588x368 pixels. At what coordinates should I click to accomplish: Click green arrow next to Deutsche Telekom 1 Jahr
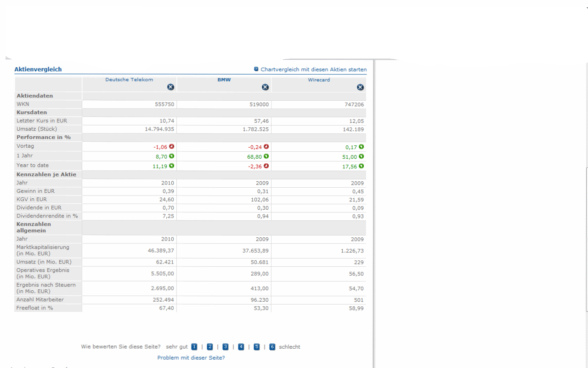pos(171,156)
